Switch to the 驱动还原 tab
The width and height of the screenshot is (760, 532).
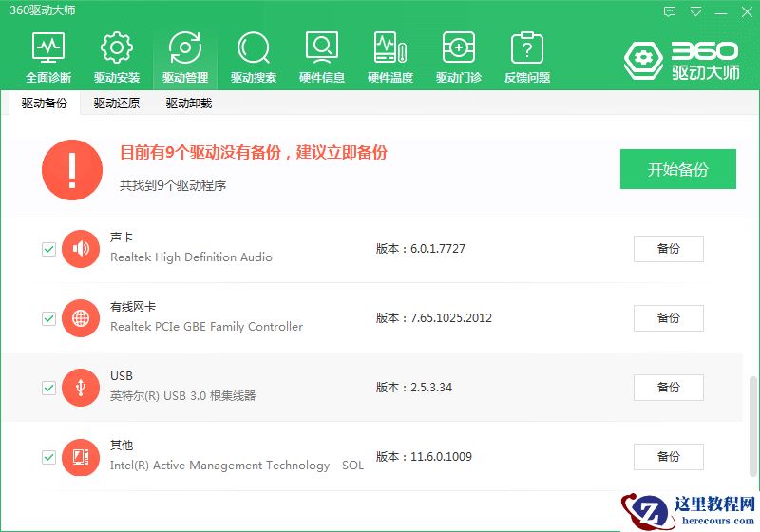pos(116,104)
